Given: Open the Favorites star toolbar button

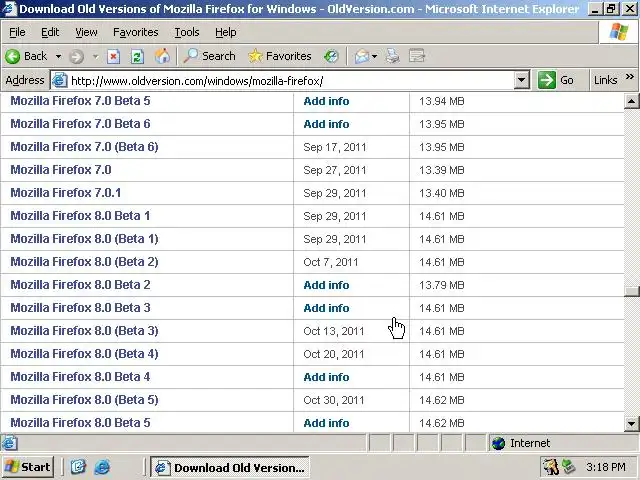Looking at the screenshot, I should (x=280, y=56).
